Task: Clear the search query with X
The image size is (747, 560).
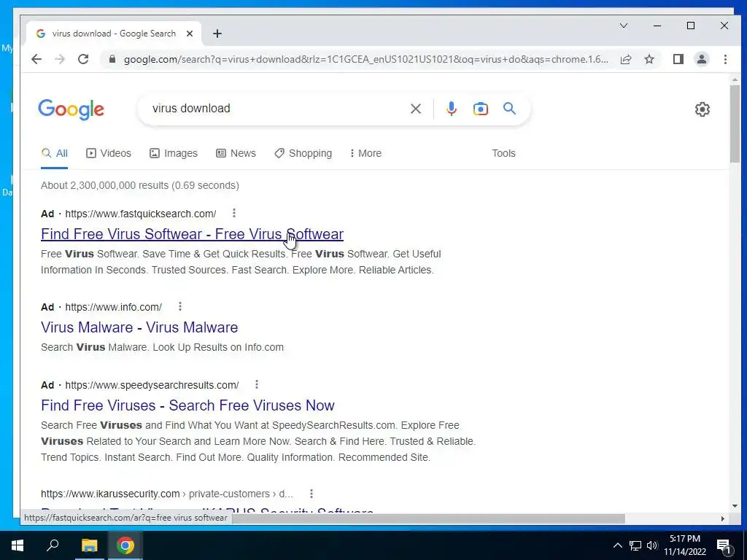Action: click(x=415, y=109)
